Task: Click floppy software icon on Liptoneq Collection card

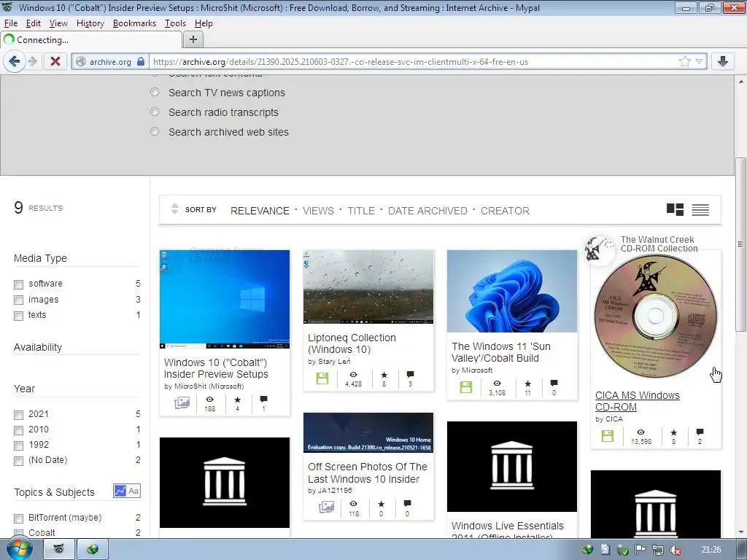Action: 322,378
